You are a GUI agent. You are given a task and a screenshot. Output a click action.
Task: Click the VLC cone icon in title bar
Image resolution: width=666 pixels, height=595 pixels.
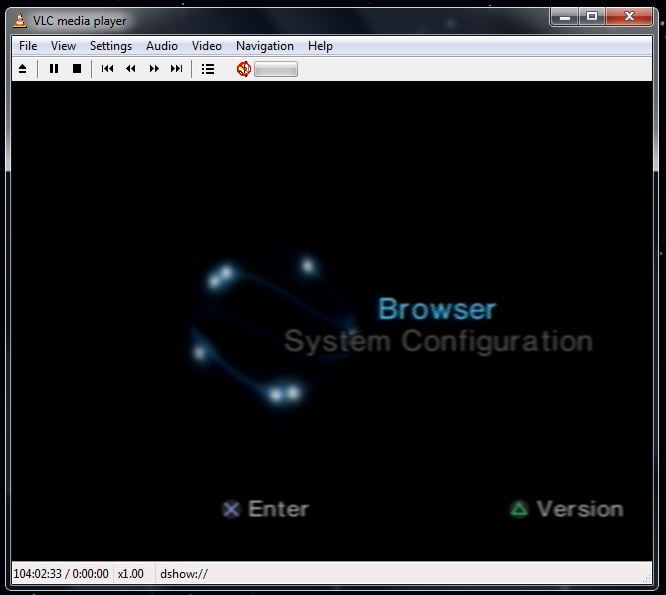pos(20,20)
